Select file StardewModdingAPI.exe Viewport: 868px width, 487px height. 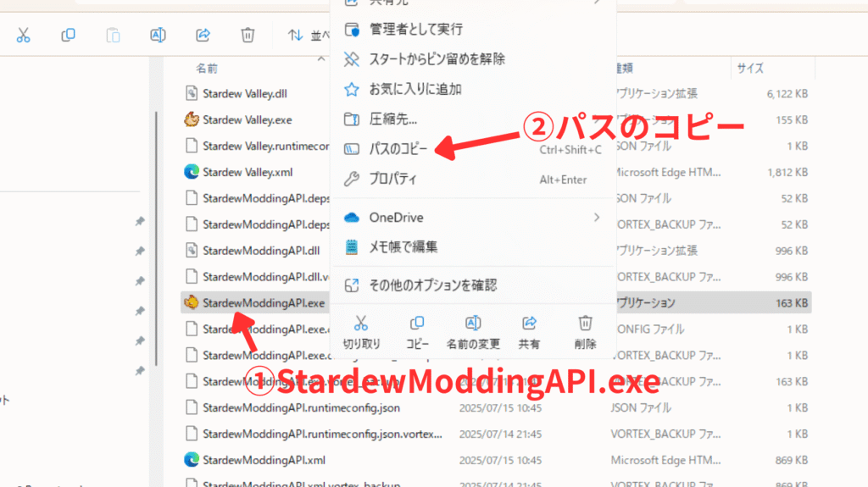pos(264,303)
